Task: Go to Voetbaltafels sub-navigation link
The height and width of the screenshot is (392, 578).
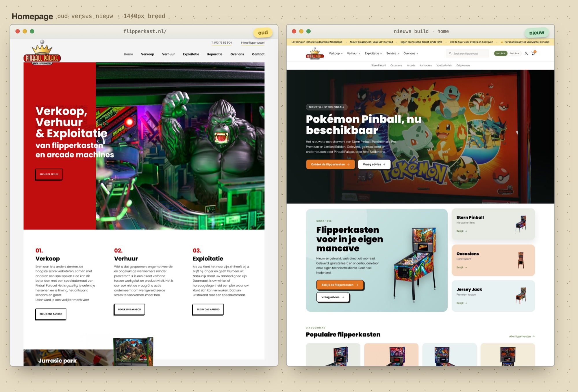Action: point(444,66)
